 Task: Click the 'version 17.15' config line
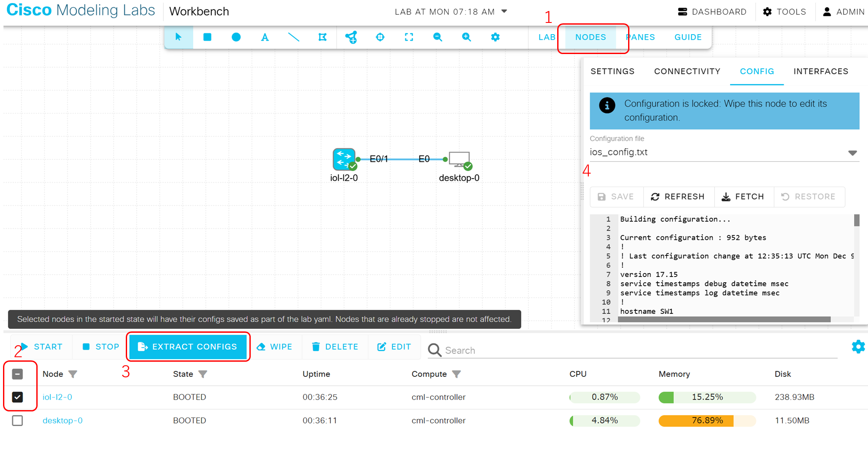point(649,274)
